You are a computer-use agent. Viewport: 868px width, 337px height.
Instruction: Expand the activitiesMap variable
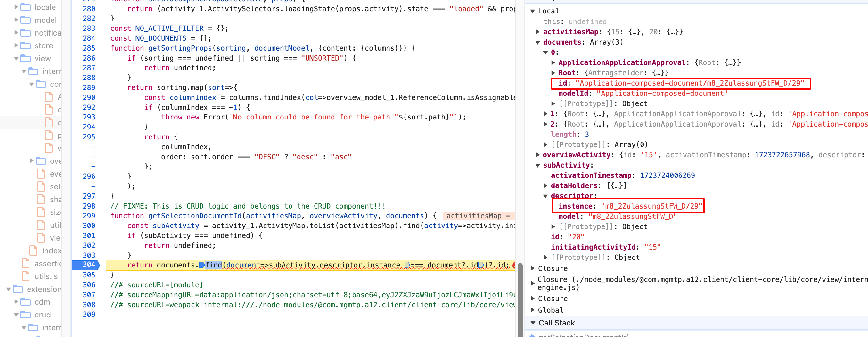(538, 32)
